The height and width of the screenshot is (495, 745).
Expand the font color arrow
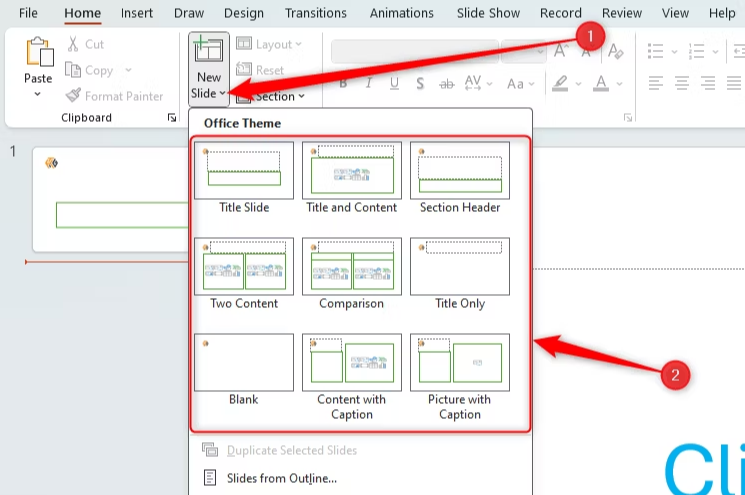pos(619,84)
